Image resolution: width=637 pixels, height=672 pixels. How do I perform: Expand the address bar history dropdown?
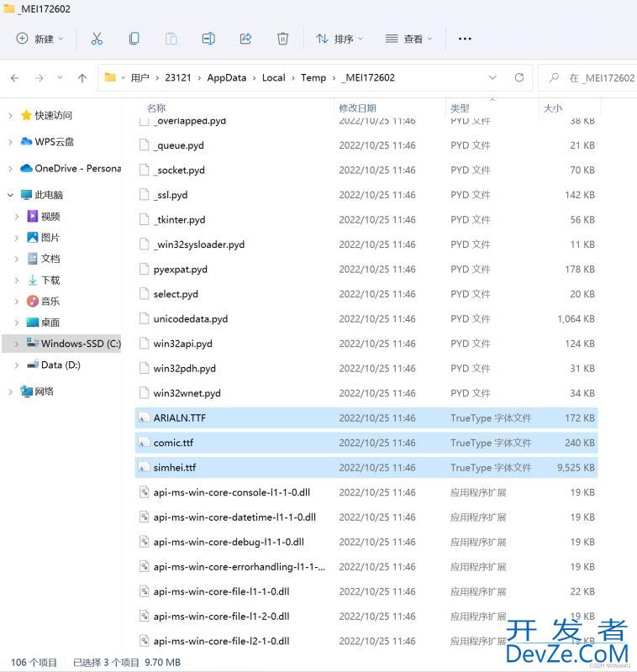click(x=492, y=77)
